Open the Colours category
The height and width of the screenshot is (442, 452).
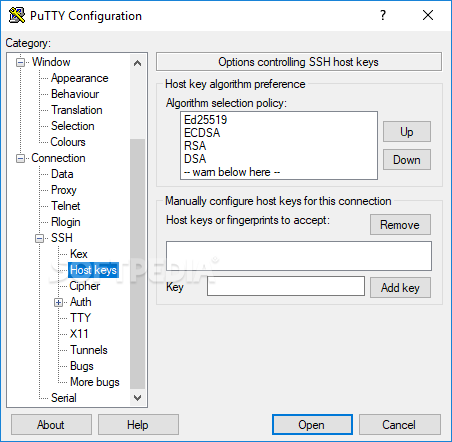68,142
